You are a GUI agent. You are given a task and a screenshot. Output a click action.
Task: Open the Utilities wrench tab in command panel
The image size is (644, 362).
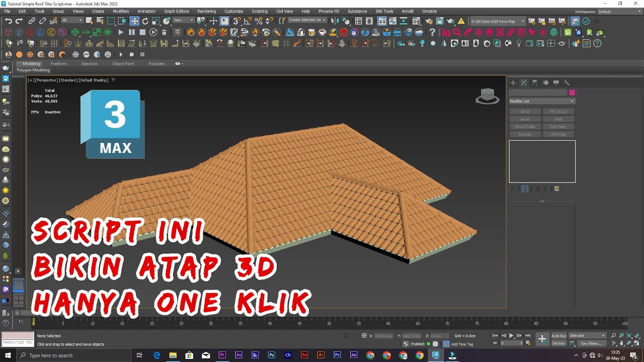point(567,82)
